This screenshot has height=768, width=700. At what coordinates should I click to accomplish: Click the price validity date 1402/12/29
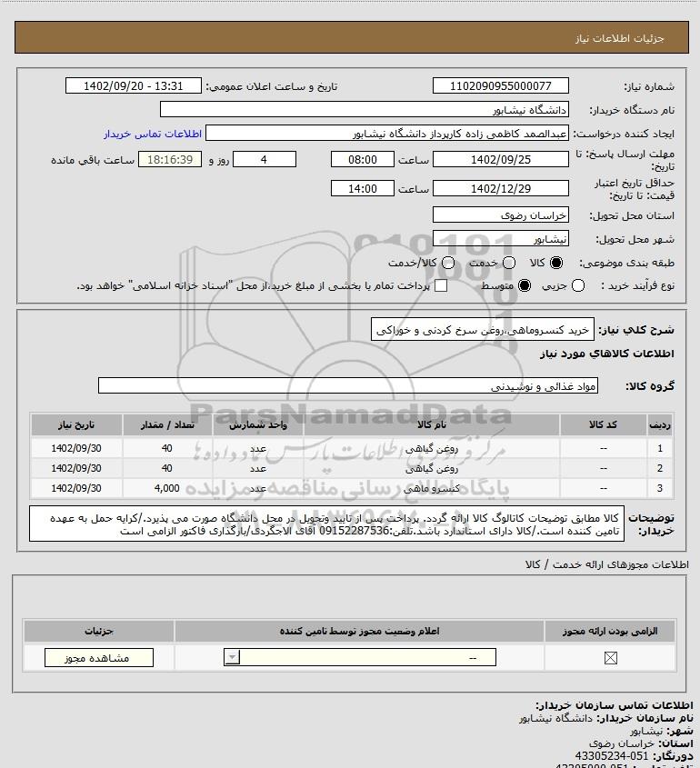pyautogui.click(x=501, y=188)
